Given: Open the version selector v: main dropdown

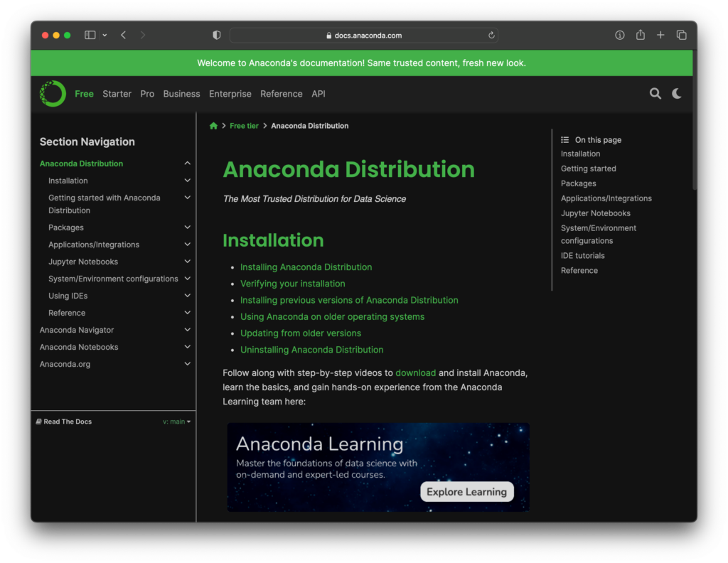Looking at the screenshot, I should point(176,422).
